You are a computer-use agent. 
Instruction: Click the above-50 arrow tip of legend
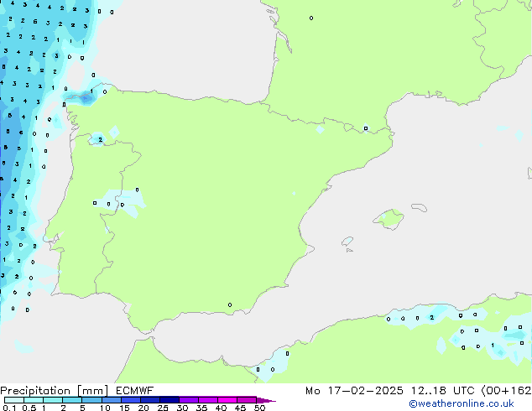click(x=266, y=400)
